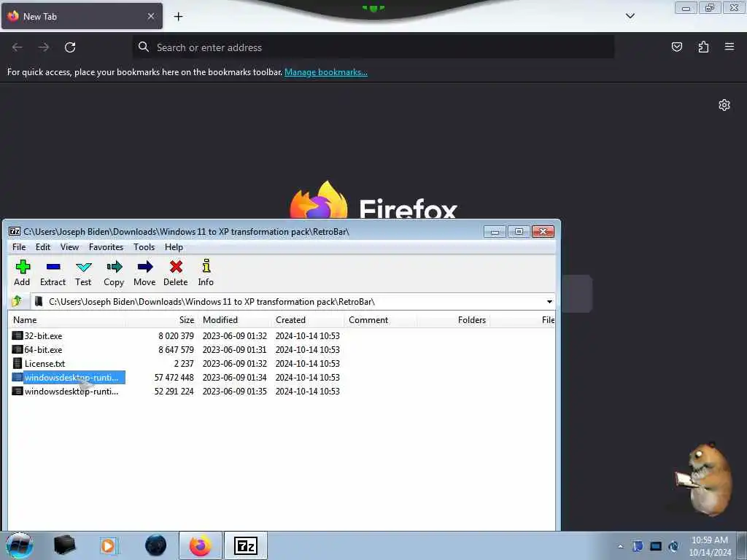This screenshot has width=747, height=560.
Task: Open the list all tabs dropdown arrow
Action: [x=630, y=16]
